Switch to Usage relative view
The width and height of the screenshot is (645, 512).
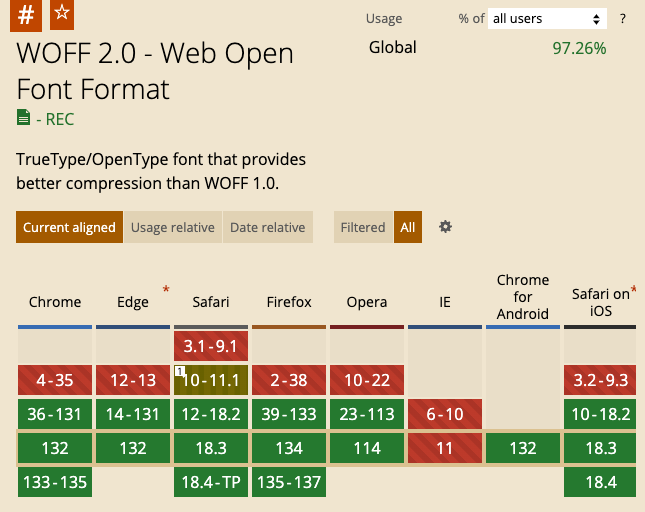pos(173,227)
